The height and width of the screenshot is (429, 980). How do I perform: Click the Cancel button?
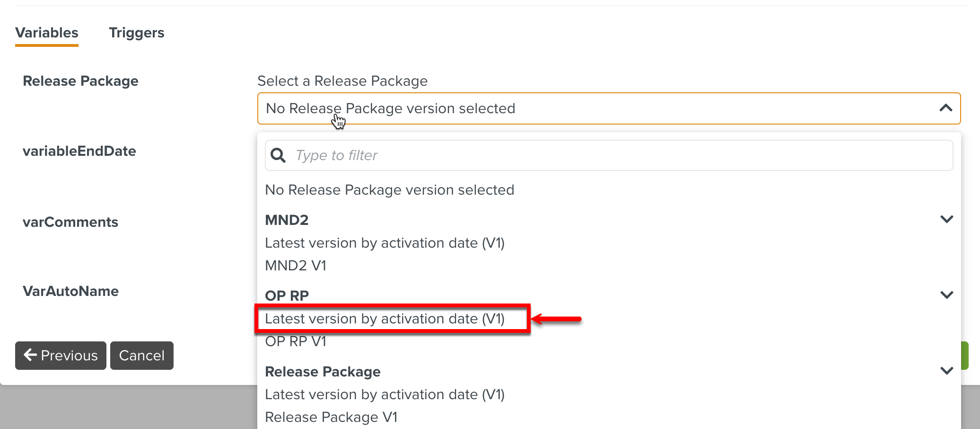pyautogui.click(x=141, y=356)
